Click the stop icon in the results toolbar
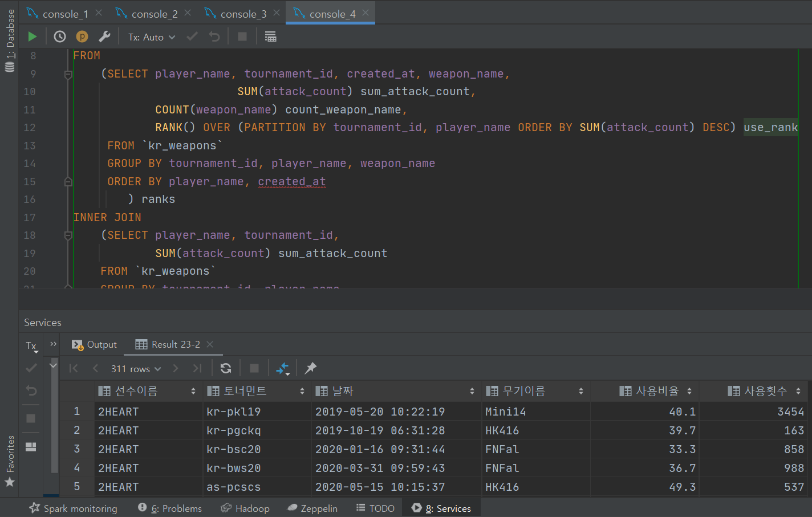 pyautogui.click(x=254, y=368)
